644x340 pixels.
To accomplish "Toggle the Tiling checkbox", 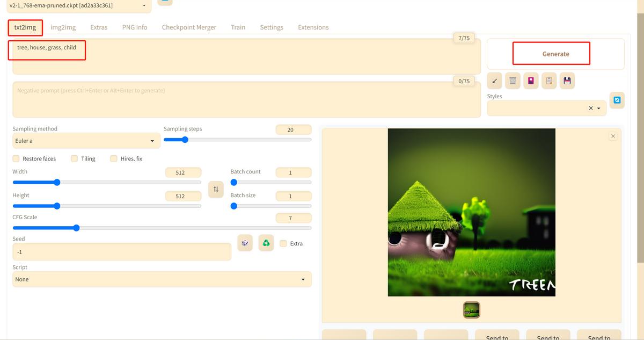I will click(75, 158).
